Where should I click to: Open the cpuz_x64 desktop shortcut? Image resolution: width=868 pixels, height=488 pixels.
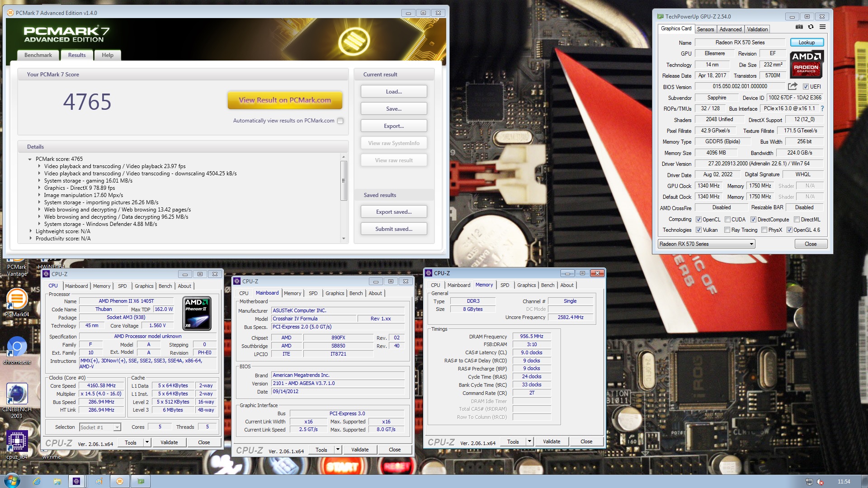click(x=17, y=445)
